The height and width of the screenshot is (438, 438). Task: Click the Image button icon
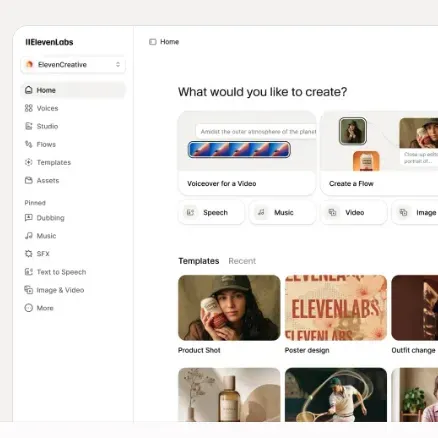403,212
